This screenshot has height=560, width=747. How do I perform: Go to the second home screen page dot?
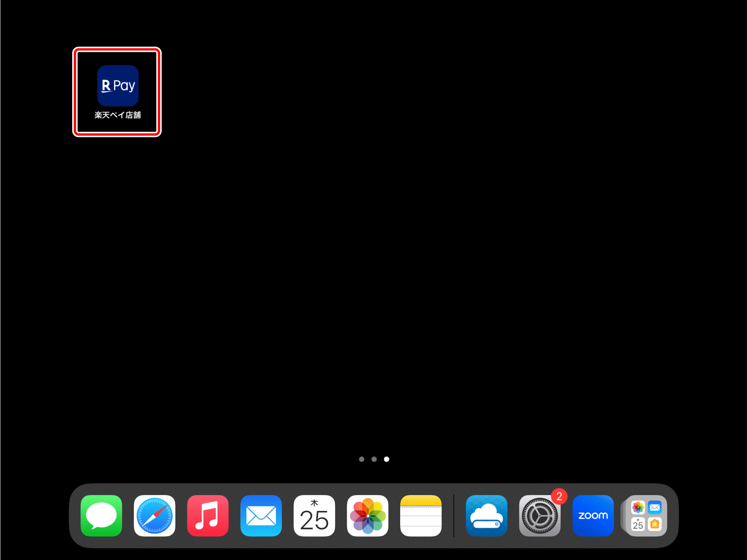pyautogui.click(x=374, y=459)
